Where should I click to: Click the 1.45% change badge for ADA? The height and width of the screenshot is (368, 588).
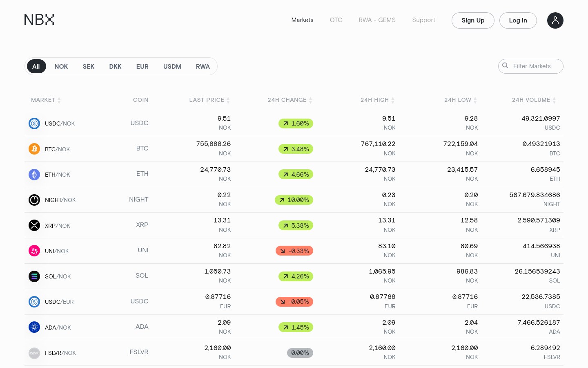[296, 327]
